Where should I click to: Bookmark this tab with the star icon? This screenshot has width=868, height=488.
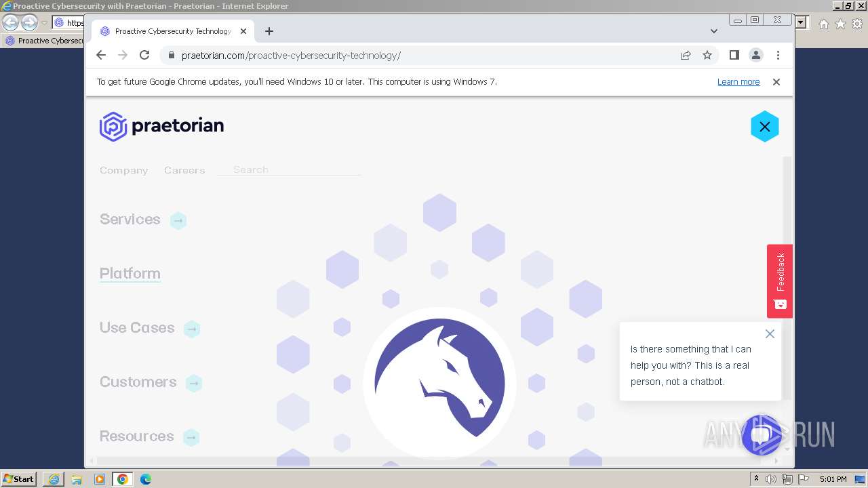click(707, 56)
